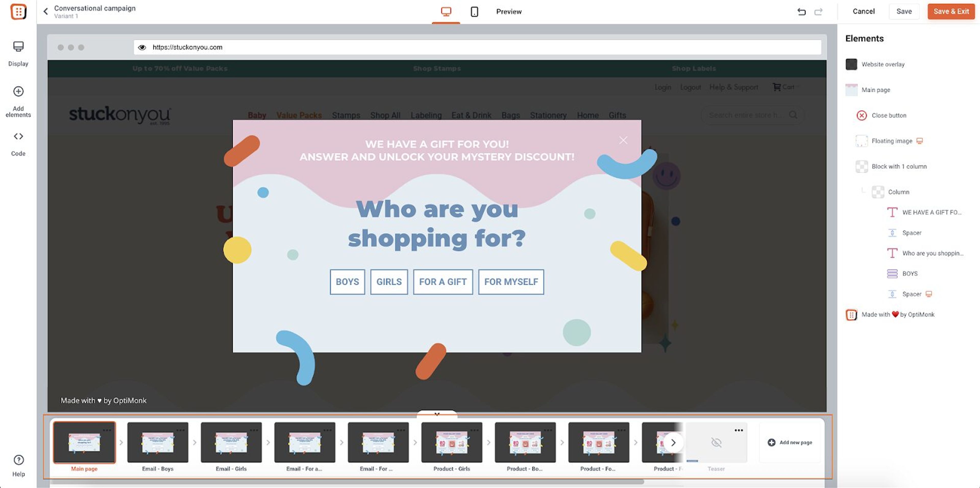This screenshot has width=980, height=488.
Task: Toggle hidden Teaser page visibility
Action: (716, 442)
